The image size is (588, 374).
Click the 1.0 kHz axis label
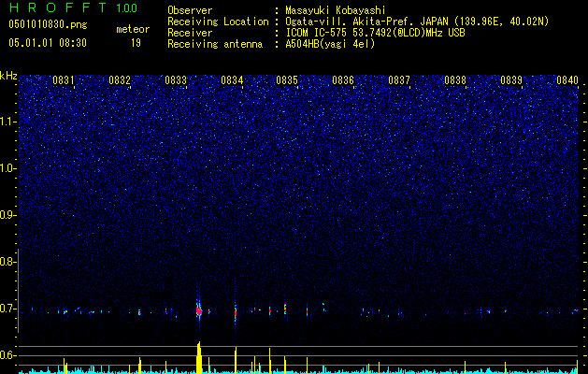(x=7, y=168)
